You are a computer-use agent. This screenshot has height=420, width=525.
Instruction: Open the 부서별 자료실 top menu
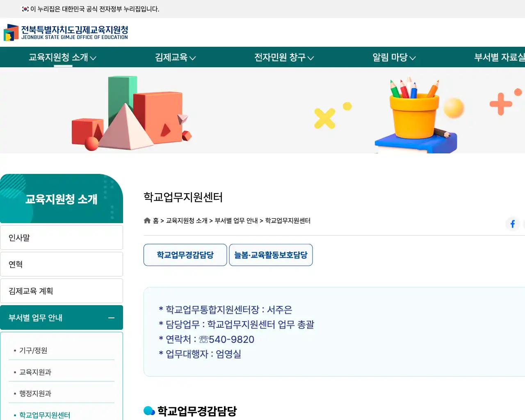point(500,57)
